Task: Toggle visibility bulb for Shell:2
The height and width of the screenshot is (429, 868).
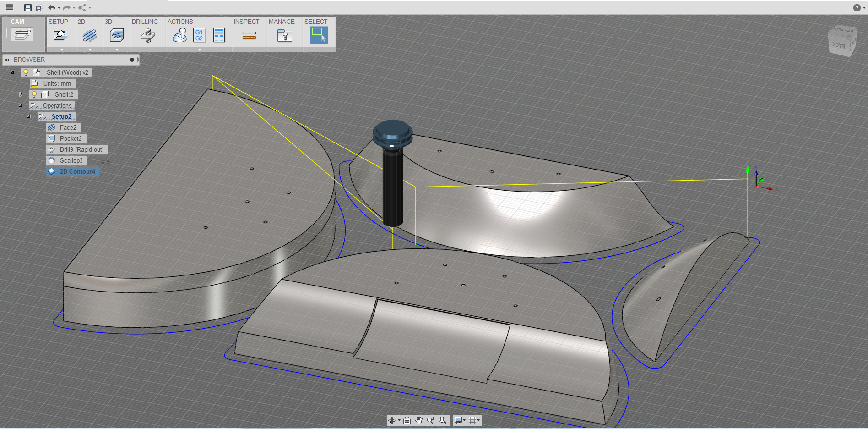Action: point(34,94)
